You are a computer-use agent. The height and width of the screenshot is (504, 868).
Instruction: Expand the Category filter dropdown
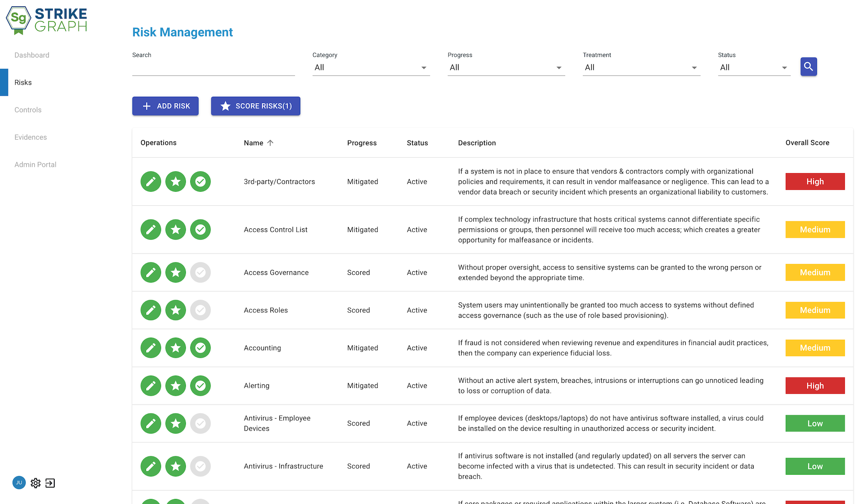coord(371,67)
